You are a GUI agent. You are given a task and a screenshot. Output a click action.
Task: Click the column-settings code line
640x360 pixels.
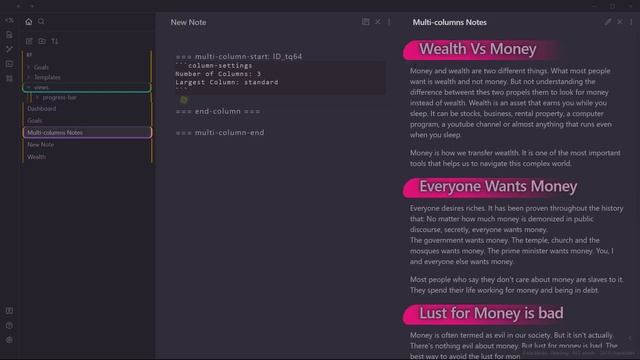pyautogui.click(x=214, y=65)
